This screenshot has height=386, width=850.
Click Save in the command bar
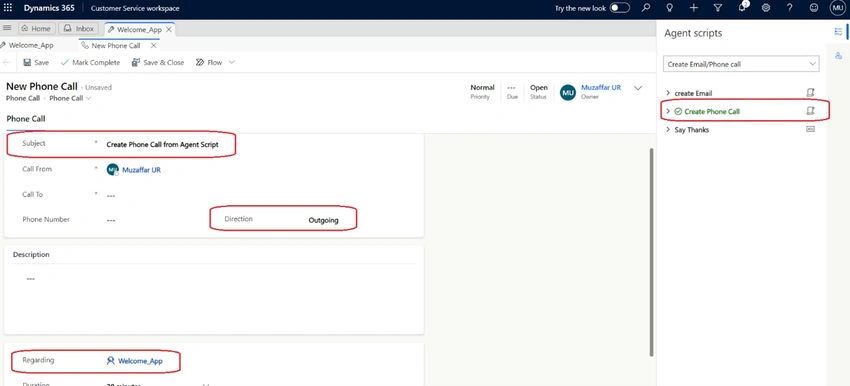(36, 62)
